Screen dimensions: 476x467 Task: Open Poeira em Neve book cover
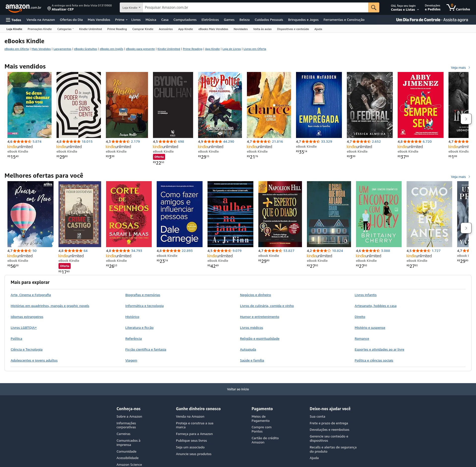pos(30,214)
